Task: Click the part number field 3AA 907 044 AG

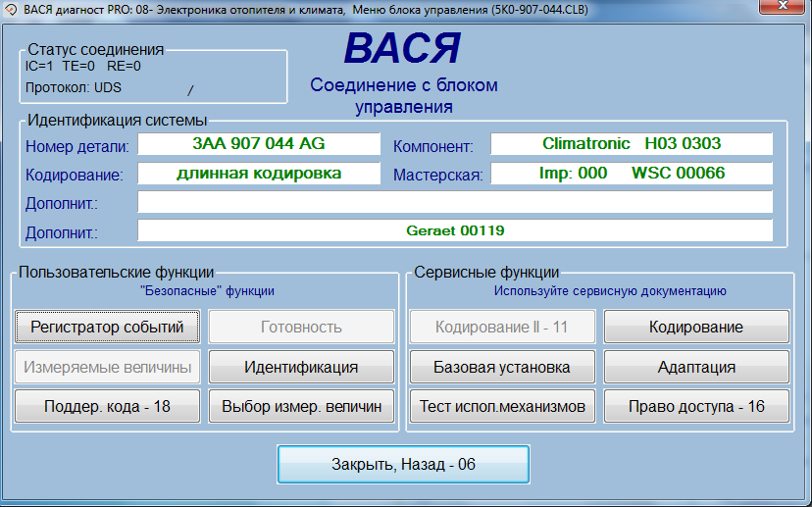Action: [259, 144]
